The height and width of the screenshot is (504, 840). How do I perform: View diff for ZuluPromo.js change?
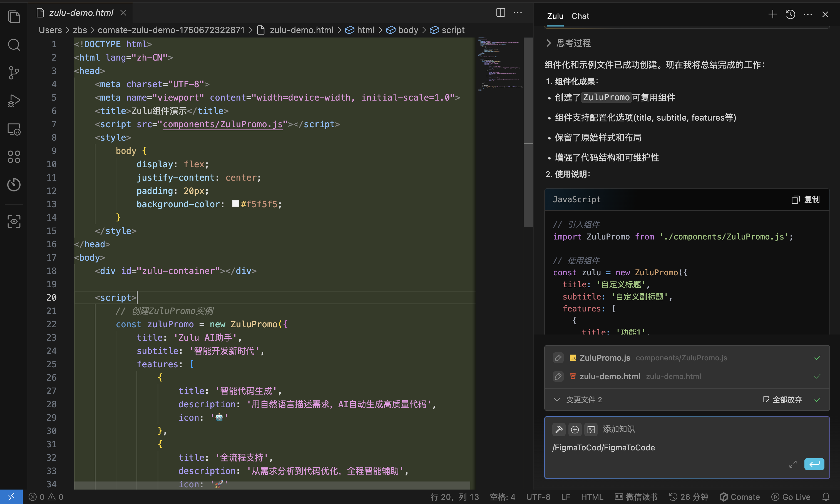pyautogui.click(x=558, y=358)
